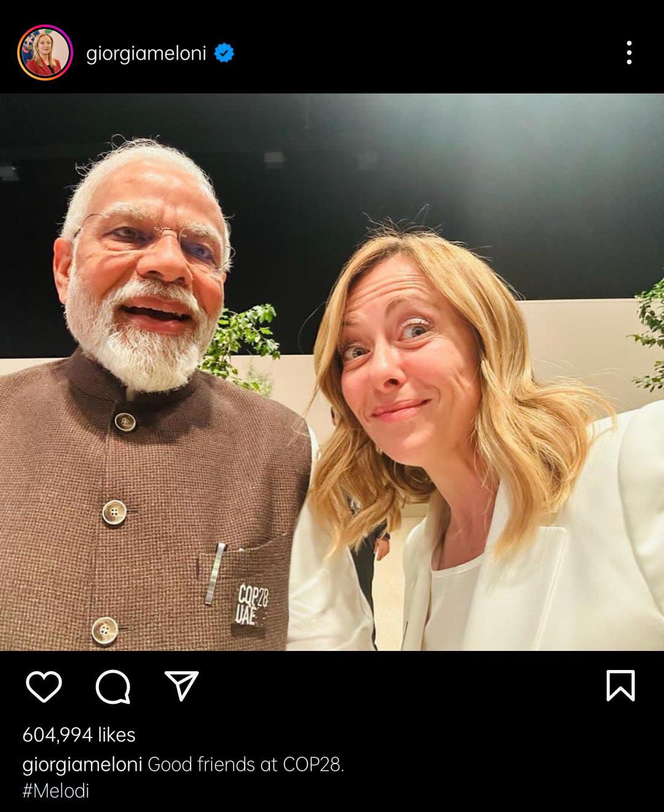Viewport: 664px width, 812px height.
Task: Open the #Melodi hashtag page
Action: (54, 793)
